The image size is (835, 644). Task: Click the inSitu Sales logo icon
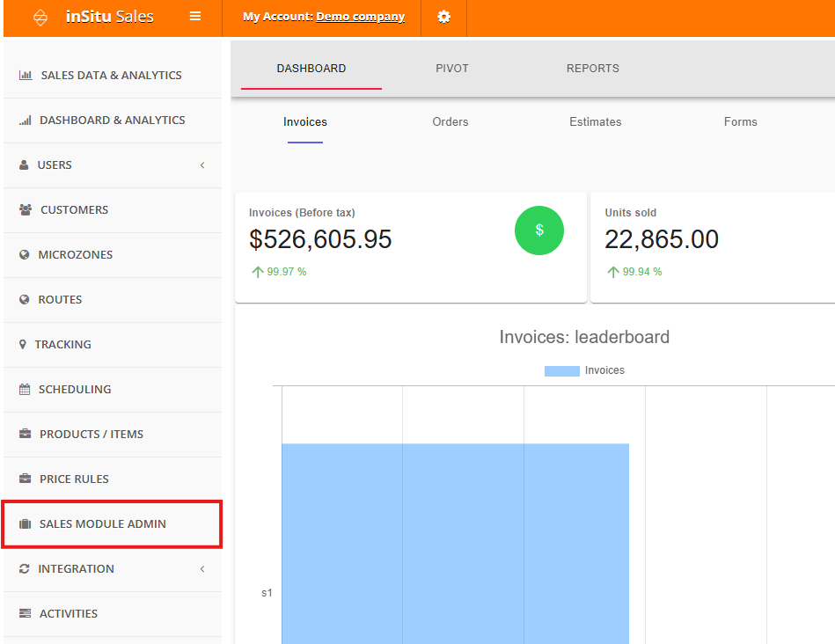click(40, 17)
